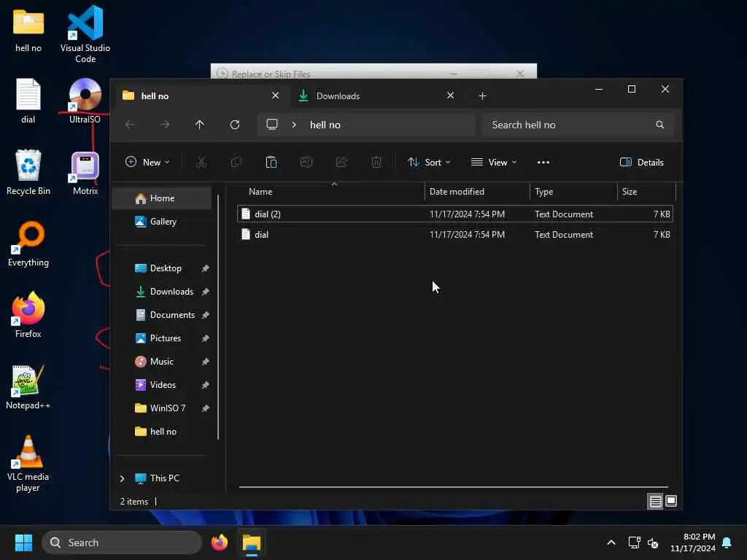Click the taskbar Search box
This screenshot has width=747, height=560.
click(x=122, y=542)
